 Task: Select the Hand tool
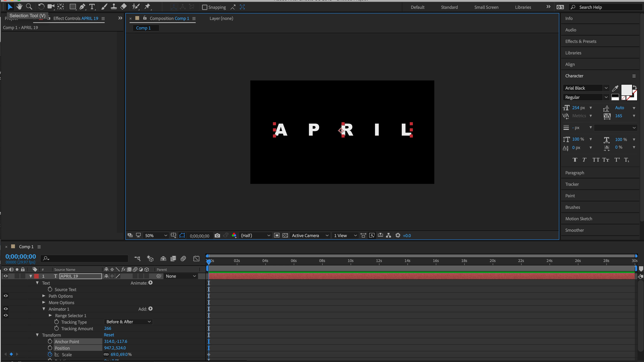coord(19,7)
